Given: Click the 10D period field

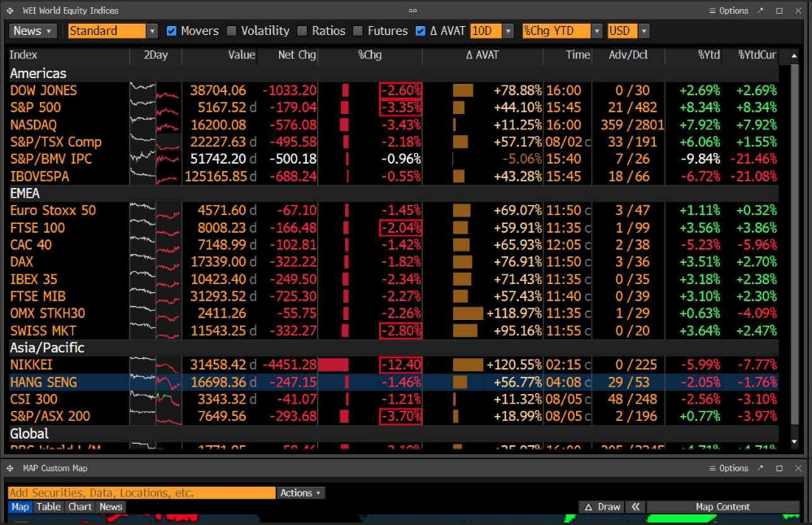Looking at the screenshot, I should (x=486, y=31).
